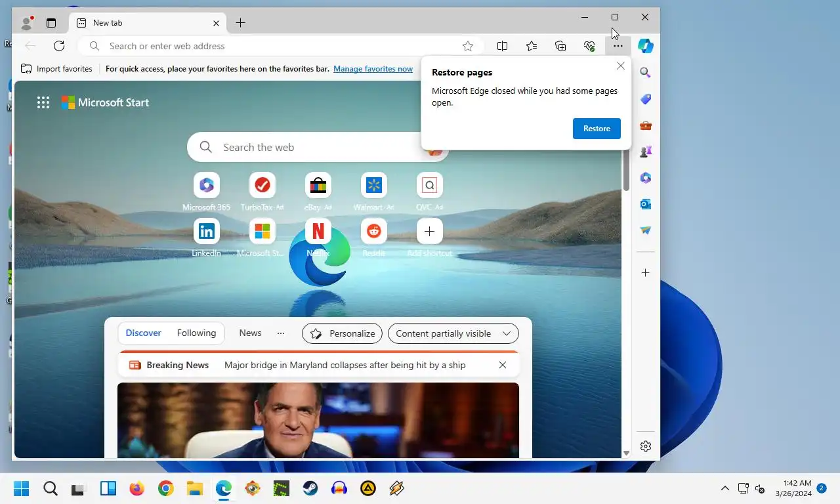The image size is (840, 504).
Task: Open sidebar Shopping tag icon
Action: pos(646,99)
